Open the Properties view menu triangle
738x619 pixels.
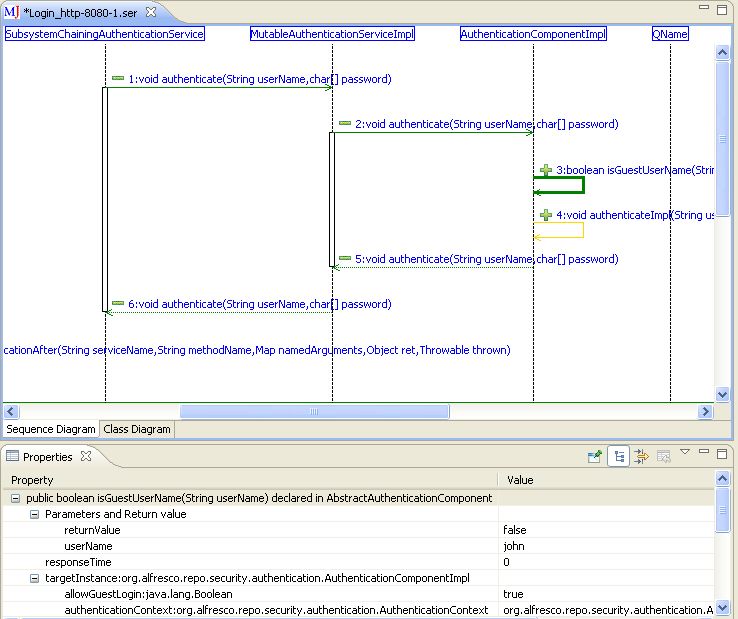pos(685,453)
